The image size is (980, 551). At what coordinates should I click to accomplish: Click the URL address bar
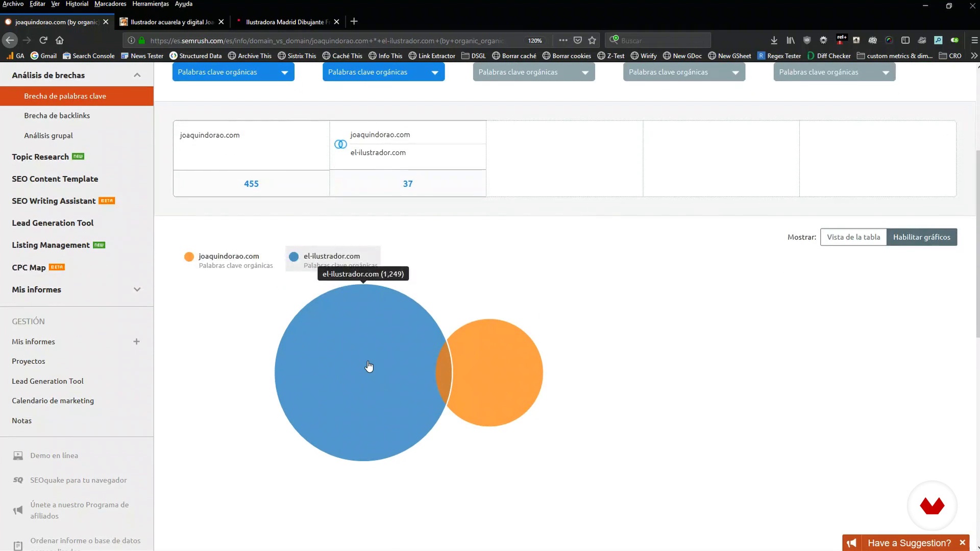[x=327, y=40]
